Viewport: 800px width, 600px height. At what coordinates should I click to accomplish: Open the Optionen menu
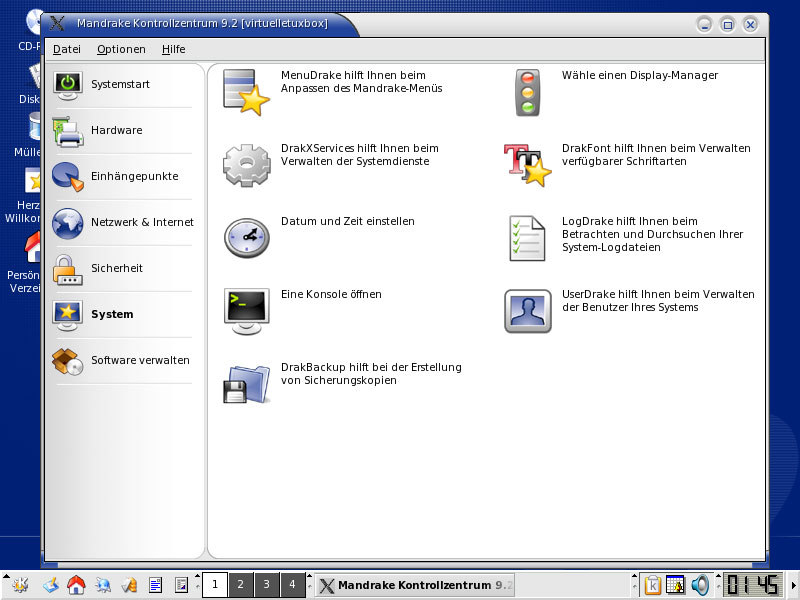[121, 49]
